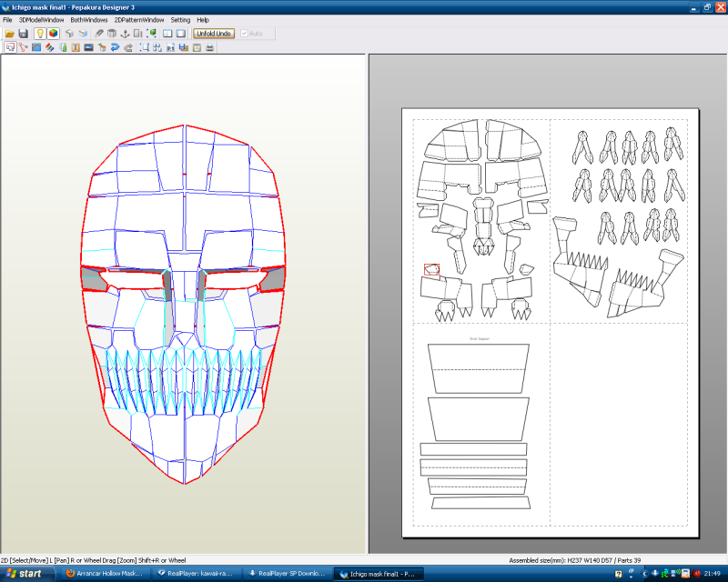This screenshot has height=582, width=728.
Task: Open the File menu
Action: tap(7, 20)
